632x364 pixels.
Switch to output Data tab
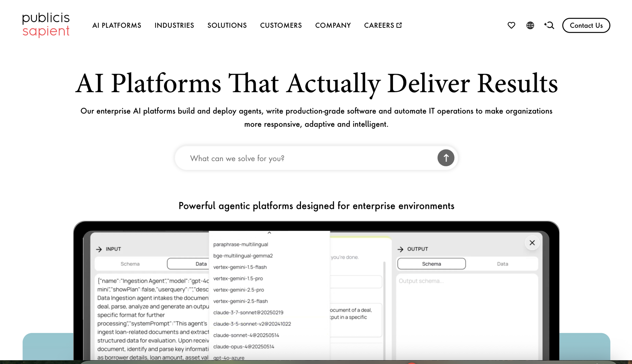pos(502,264)
